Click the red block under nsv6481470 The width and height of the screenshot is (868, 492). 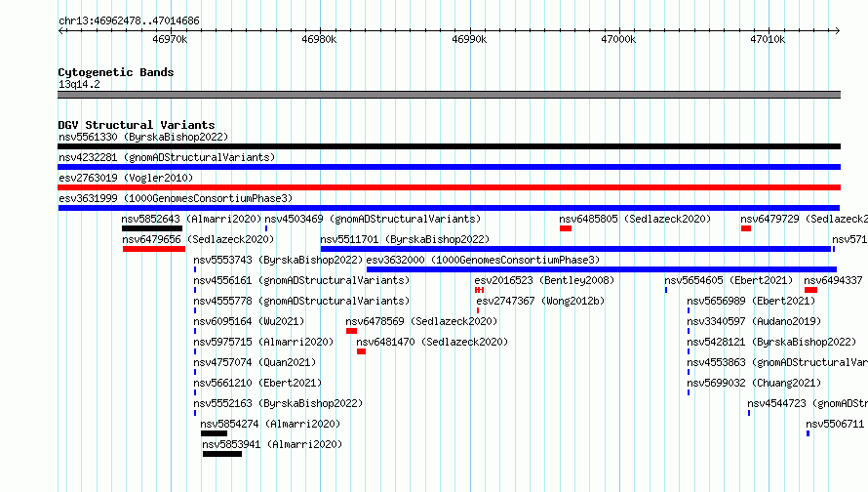362,351
